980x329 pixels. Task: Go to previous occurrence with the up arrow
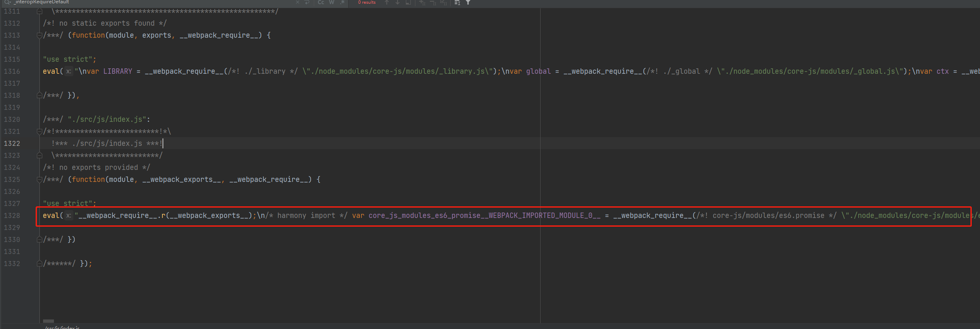coord(387,2)
